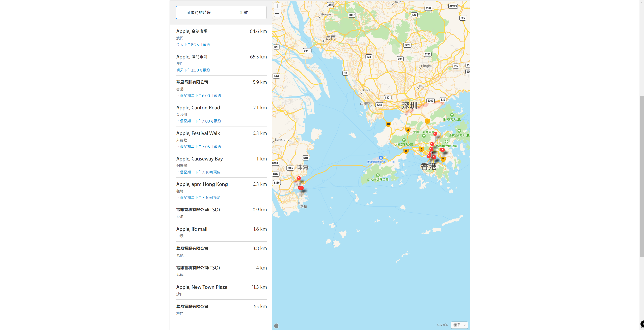
Task: Choose the 下個星期二下午7:00可預約 slot
Action: coord(199,121)
